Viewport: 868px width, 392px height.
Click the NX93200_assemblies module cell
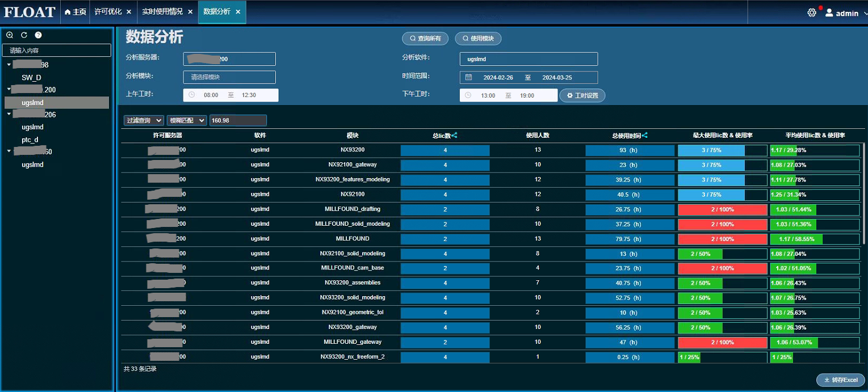[x=353, y=283]
